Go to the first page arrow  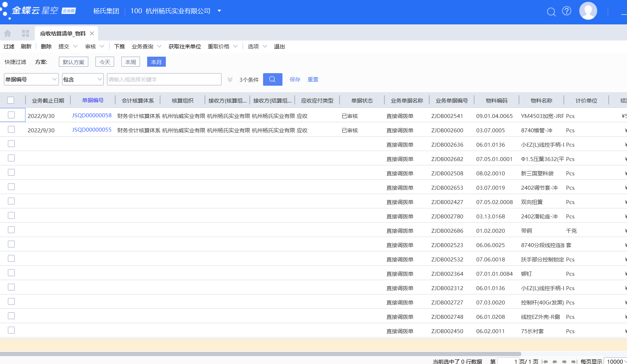coord(545,361)
